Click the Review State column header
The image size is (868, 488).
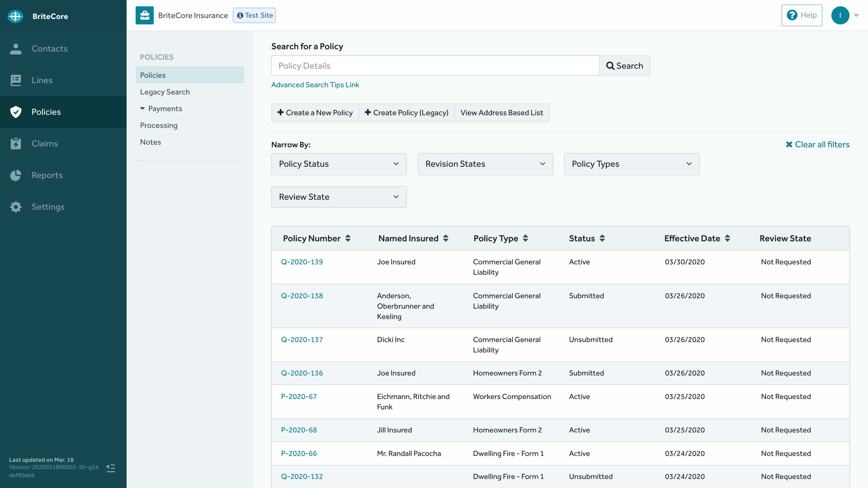coord(785,238)
